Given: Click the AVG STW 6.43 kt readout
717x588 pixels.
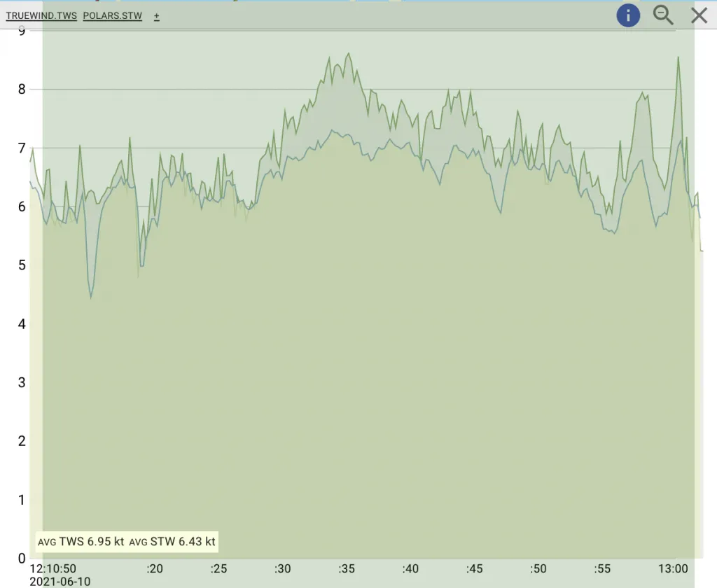Looking at the screenshot, I should point(172,541).
